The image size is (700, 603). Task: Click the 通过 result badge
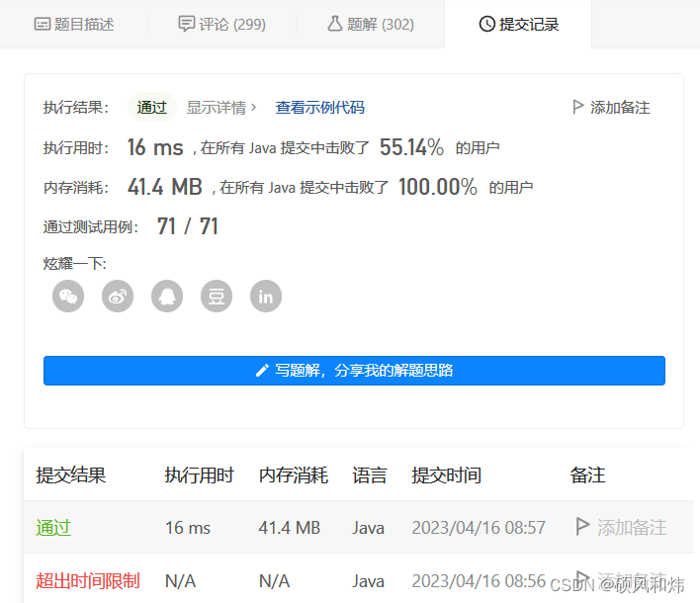152,108
